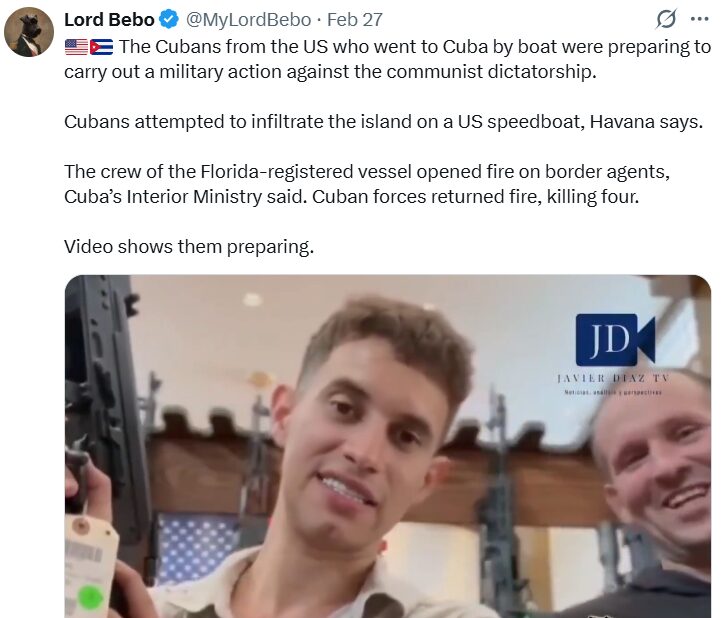Click the green sticker on the rifle tag
This screenshot has width=725, height=618.
[90, 597]
